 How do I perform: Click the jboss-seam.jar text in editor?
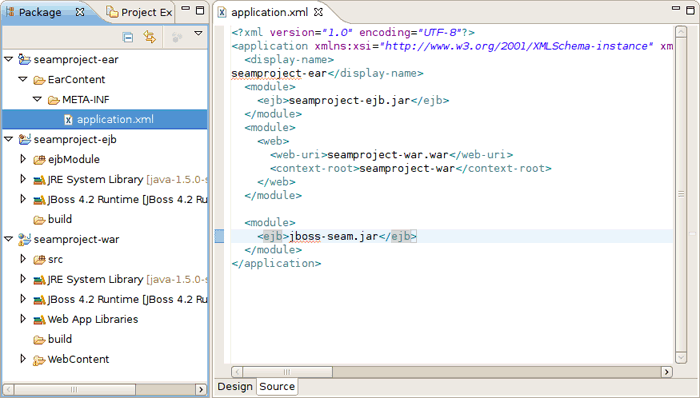pyautogui.click(x=334, y=236)
